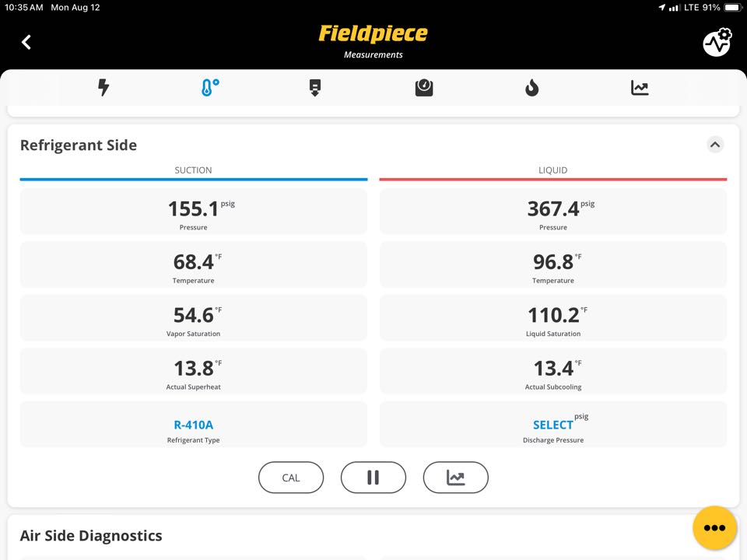This screenshot has width=747, height=560.
Task: Open the diagnostics settings icon top right
Action: point(717,42)
